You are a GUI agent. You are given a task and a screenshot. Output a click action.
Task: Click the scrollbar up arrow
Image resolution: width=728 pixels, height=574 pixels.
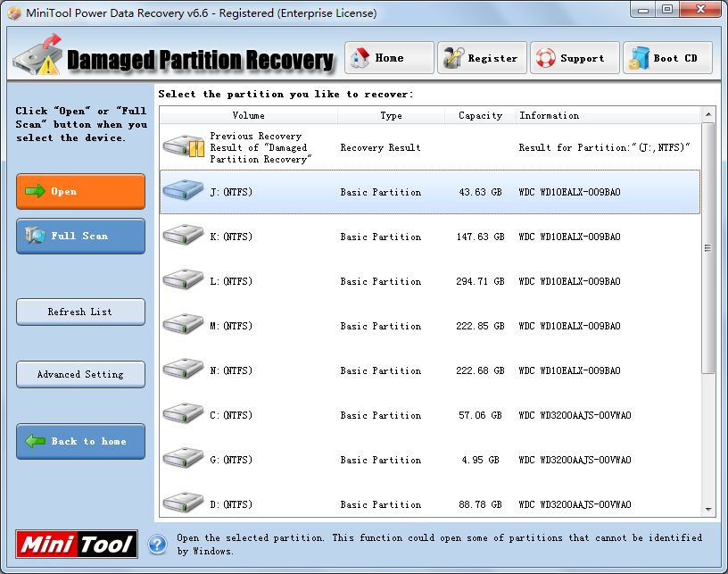point(708,114)
